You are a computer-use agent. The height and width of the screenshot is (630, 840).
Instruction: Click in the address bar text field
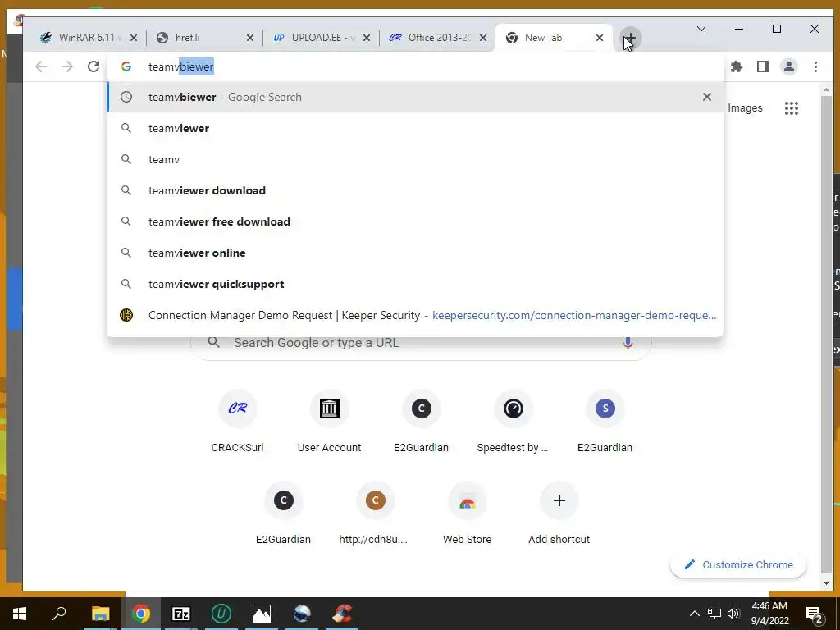point(415,66)
